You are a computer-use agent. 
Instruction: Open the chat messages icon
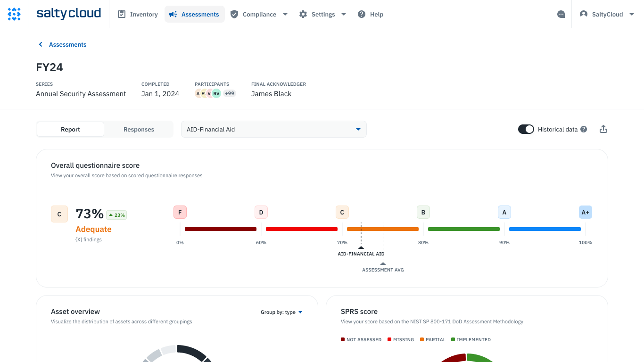tap(561, 14)
